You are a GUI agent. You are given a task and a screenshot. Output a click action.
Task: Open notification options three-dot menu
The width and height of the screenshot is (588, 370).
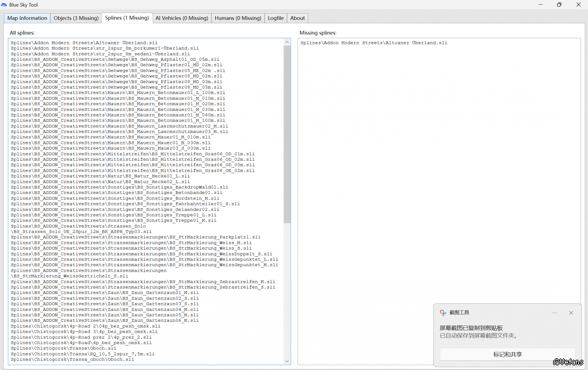(x=555, y=313)
